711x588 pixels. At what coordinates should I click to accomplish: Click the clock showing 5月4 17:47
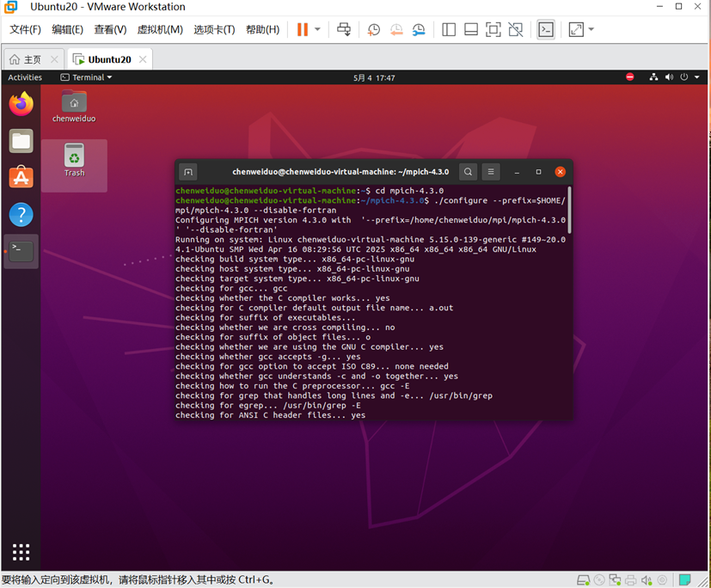374,78
